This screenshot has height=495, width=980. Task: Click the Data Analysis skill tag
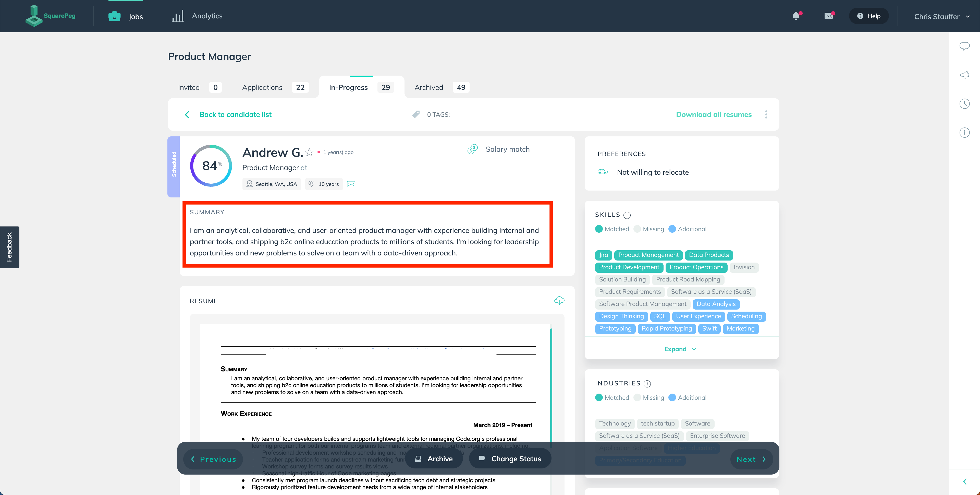click(x=716, y=304)
